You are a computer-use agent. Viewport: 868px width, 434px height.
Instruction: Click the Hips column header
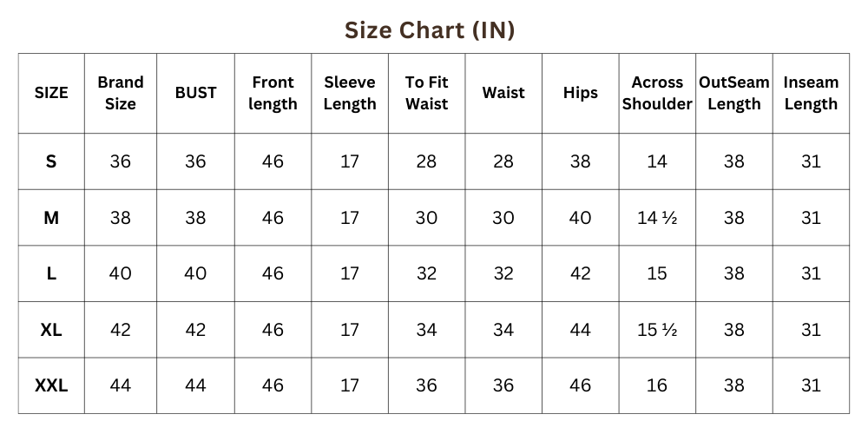pyautogui.click(x=580, y=93)
